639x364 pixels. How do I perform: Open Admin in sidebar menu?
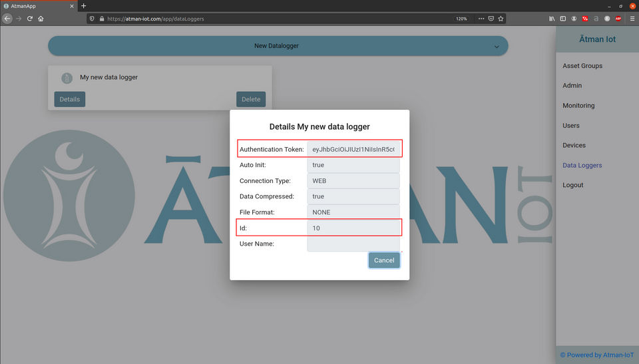[572, 86]
